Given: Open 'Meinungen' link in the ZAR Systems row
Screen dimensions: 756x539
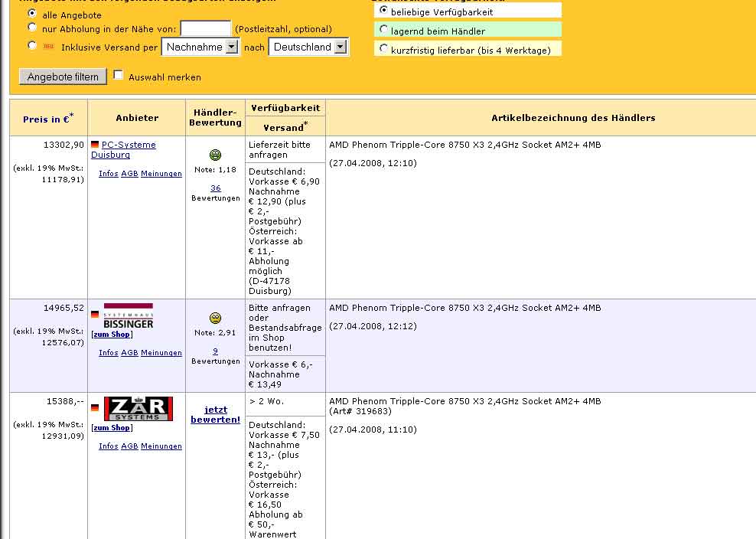Looking at the screenshot, I should [x=161, y=446].
